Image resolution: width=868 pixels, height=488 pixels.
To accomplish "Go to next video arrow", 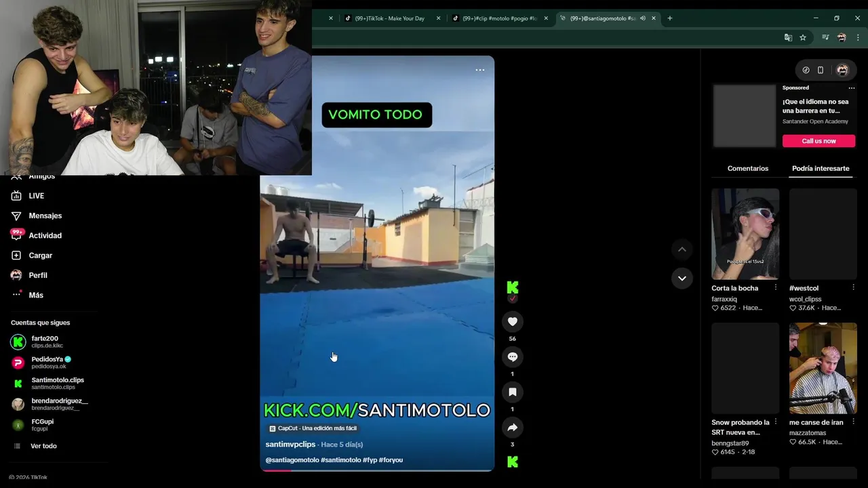I will click(682, 279).
